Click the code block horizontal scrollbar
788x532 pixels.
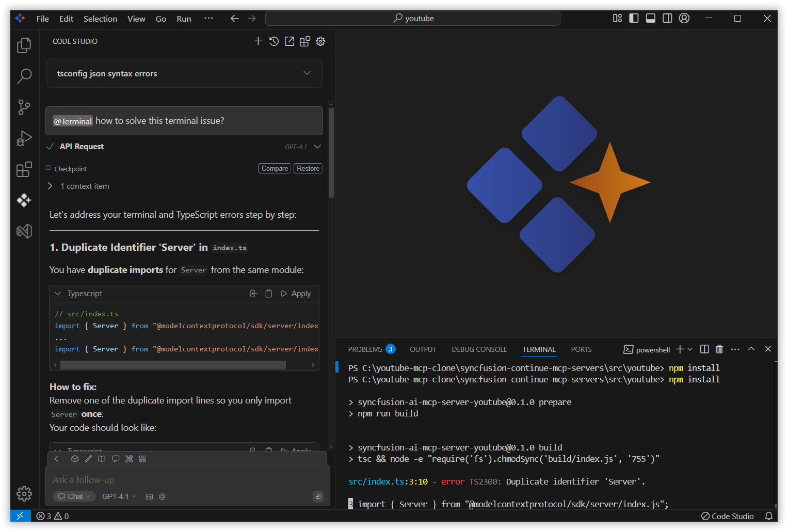[x=173, y=365]
